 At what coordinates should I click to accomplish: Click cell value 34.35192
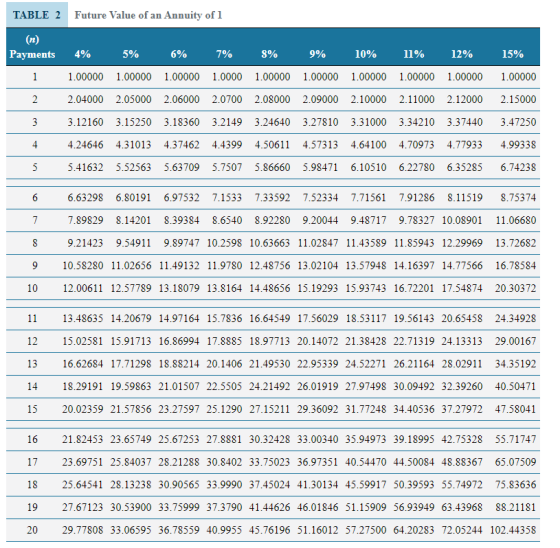click(x=515, y=364)
